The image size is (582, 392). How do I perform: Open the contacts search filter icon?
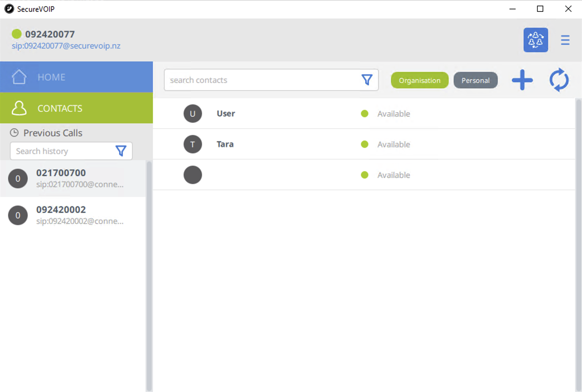pyautogui.click(x=367, y=80)
